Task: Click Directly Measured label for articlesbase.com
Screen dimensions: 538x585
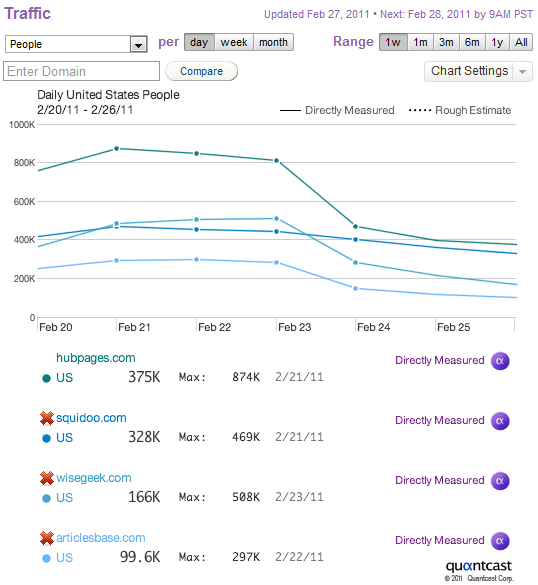Action: tap(440, 541)
